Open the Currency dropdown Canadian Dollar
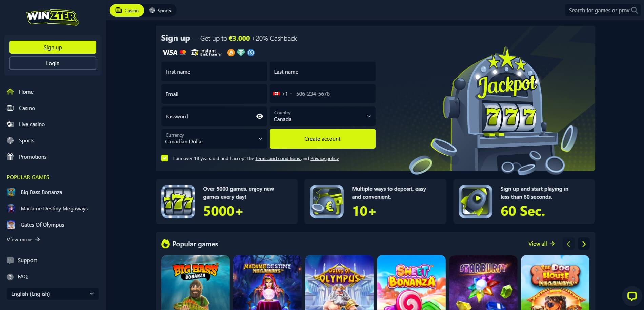Viewport: 644px width, 310px height. click(214, 139)
